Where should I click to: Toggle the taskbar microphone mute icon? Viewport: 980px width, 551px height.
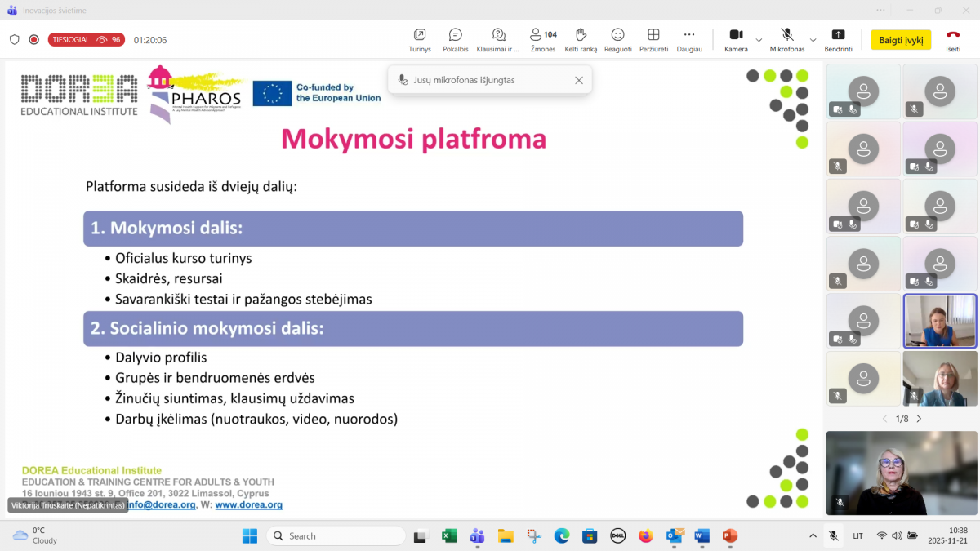click(x=833, y=535)
